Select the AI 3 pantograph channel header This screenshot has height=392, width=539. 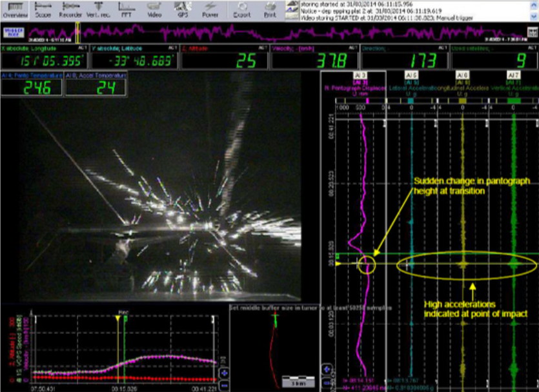[x=360, y=76]
